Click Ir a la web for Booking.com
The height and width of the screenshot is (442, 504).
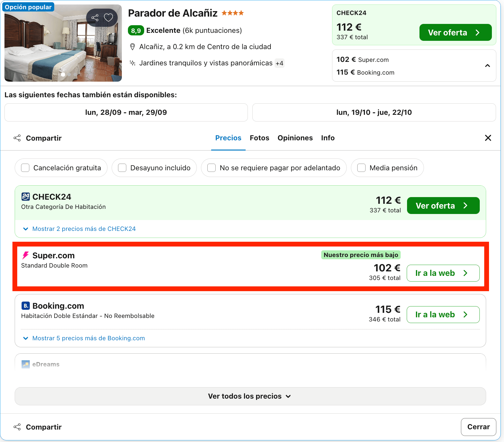click(x=443, y=314)
